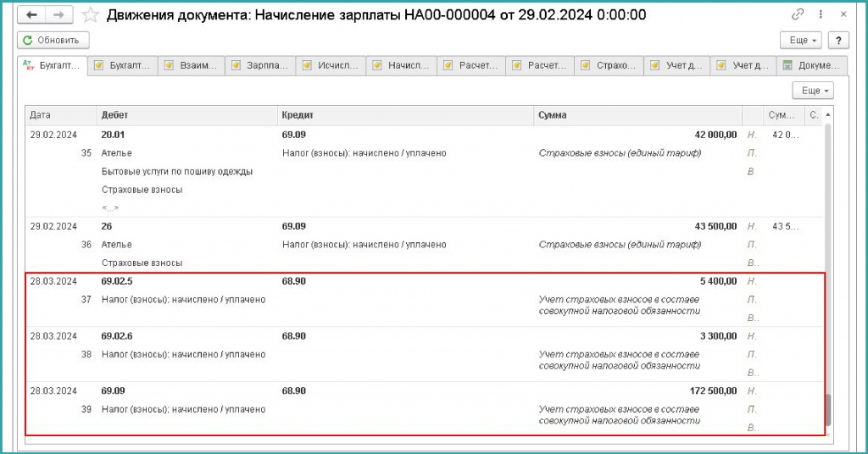Switch to the Начисл... tab
The width and height of the screenshot is (868, 454).
(x=402, y=65)
